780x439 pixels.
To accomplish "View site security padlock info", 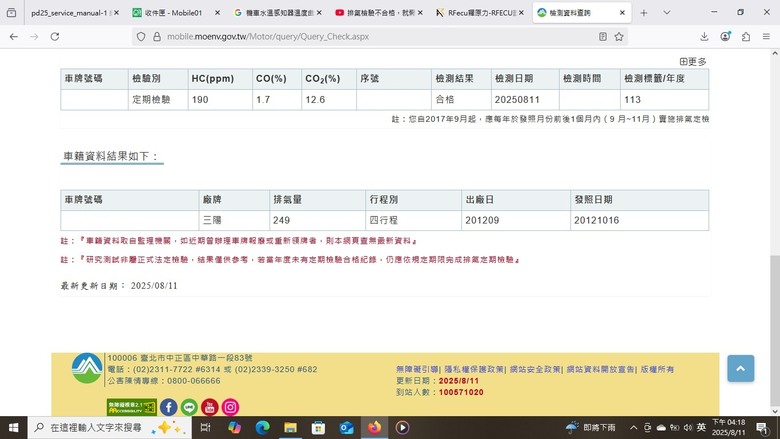I will click(157, 36).
